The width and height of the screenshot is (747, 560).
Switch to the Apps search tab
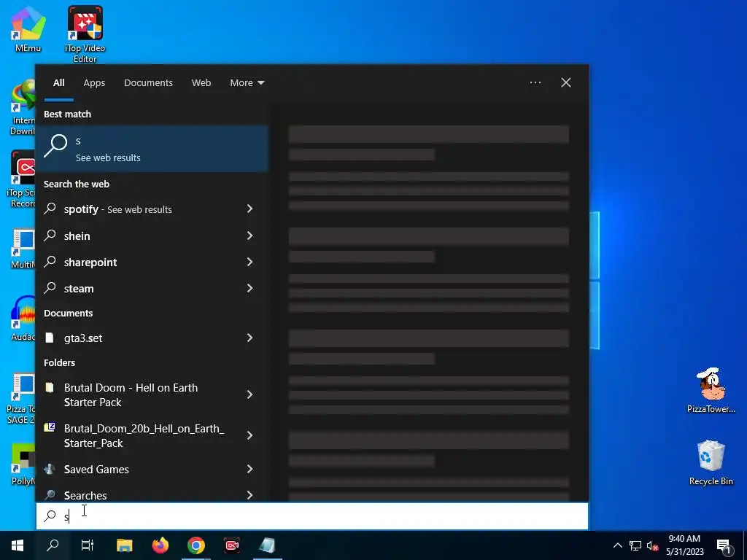tap(94, 83)
